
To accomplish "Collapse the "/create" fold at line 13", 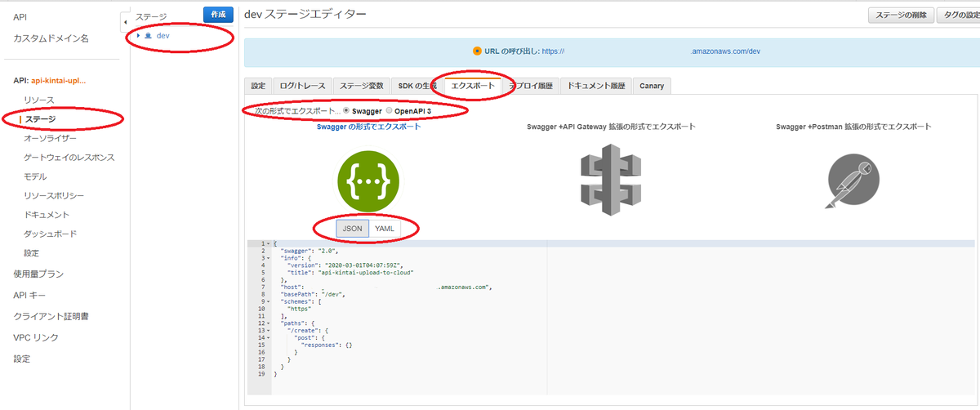I will pos(267,332).
